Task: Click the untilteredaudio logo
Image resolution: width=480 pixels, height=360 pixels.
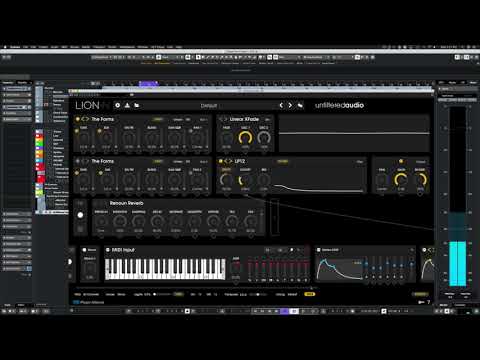Action: click(339, 105)
